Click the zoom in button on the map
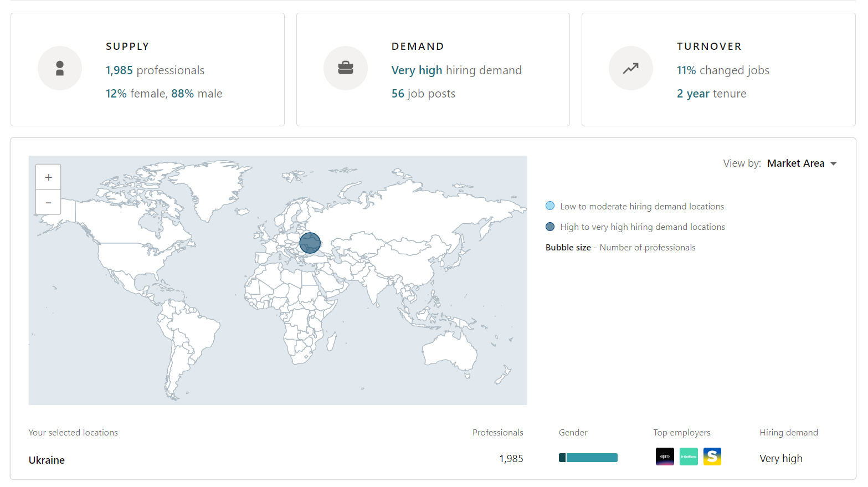 point(48,176)
